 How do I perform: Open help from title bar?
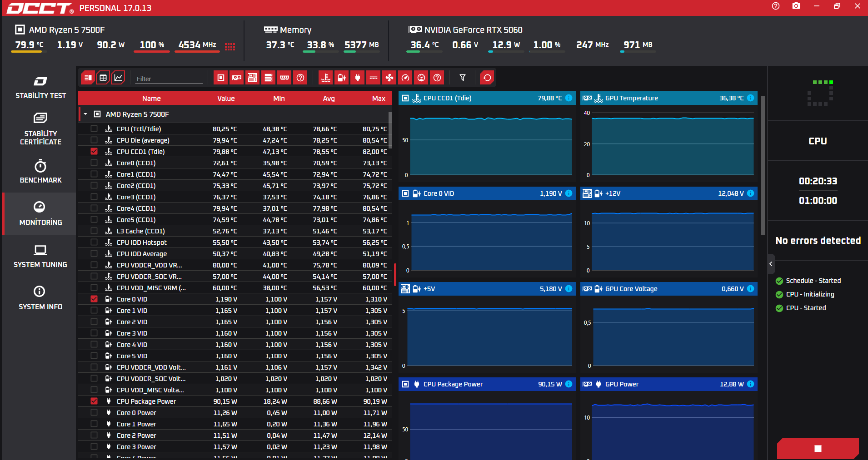pos(776,6)
